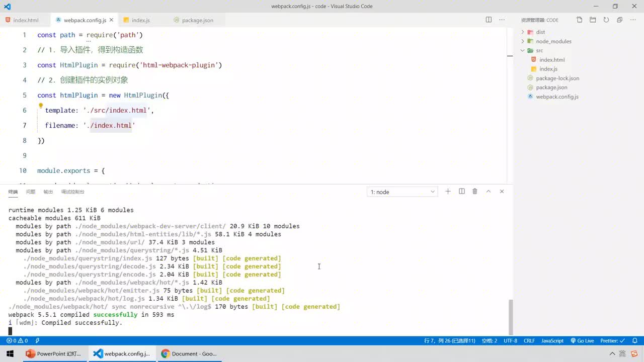Switch to package.json editor tab
This screenshot has width=644, height=362.
tap(197, 20)
